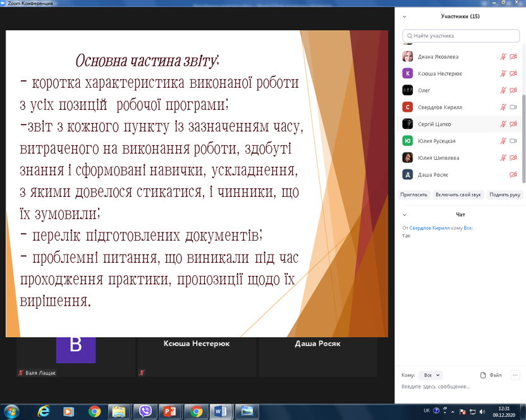The width and height of the screenshot is (526, 420).
Task: Click the muted microphone icon for Юлия Шипелева
Action: click(x=503, y=157)
